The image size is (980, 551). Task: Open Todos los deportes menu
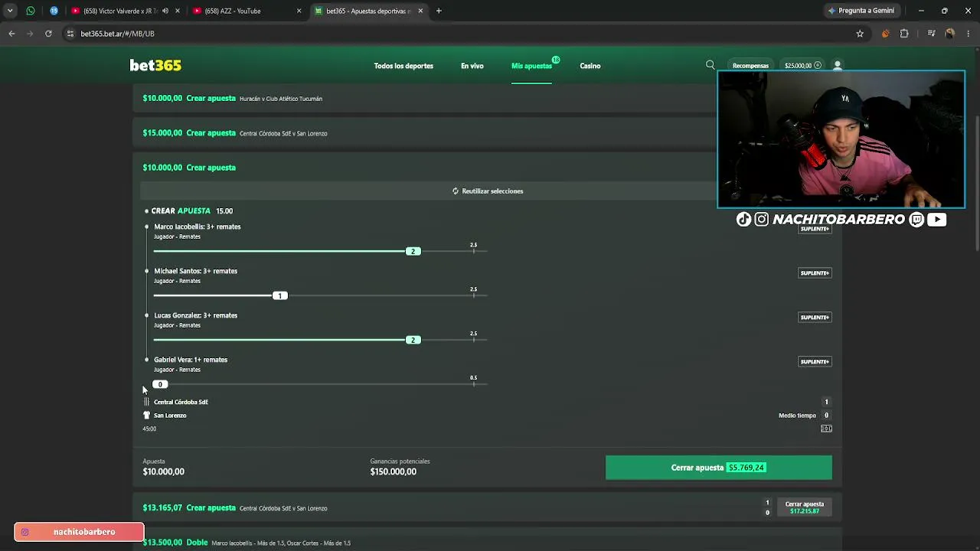[x=403, y=66]
